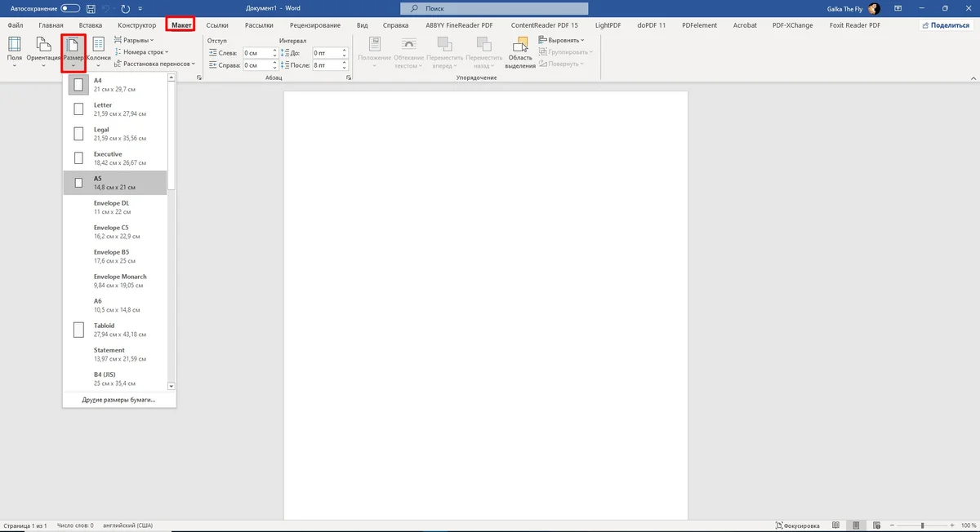Click the Redo arrow icon
This screenshot has width=980, height=532.
coord(125,8)
